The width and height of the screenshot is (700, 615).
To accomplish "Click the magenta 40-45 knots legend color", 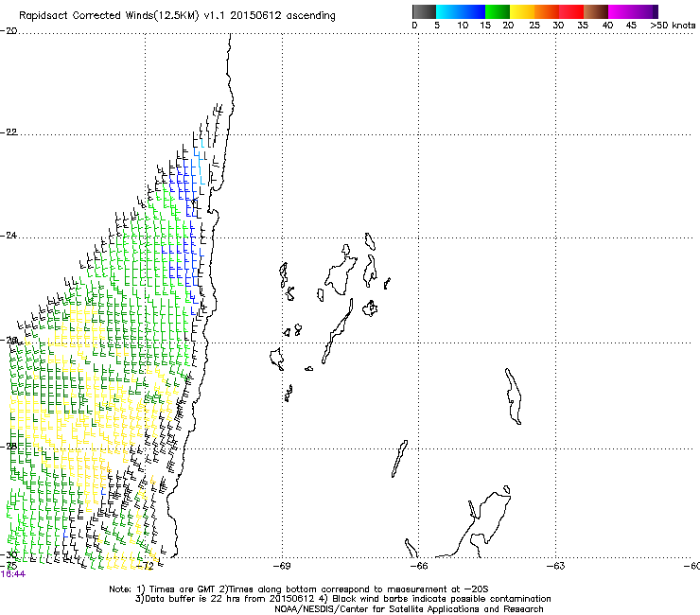I will click(x=621, y=11).
